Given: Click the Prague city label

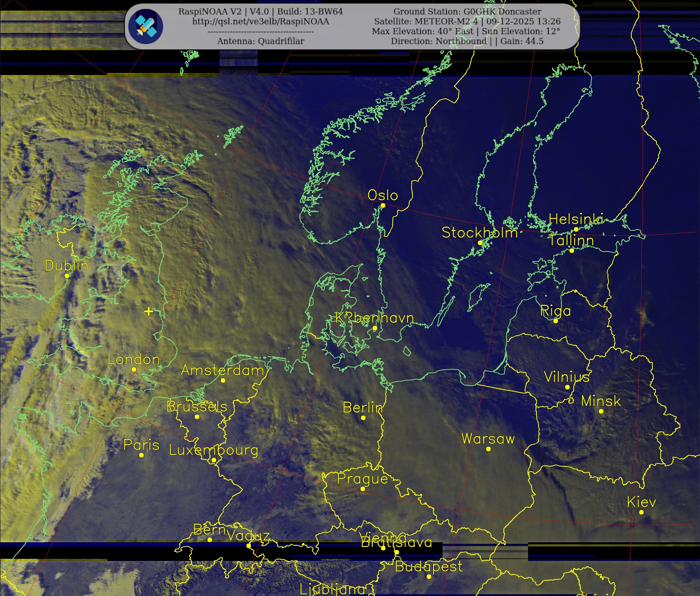Looking at the screenshot, I should click(x=363, y=479).
